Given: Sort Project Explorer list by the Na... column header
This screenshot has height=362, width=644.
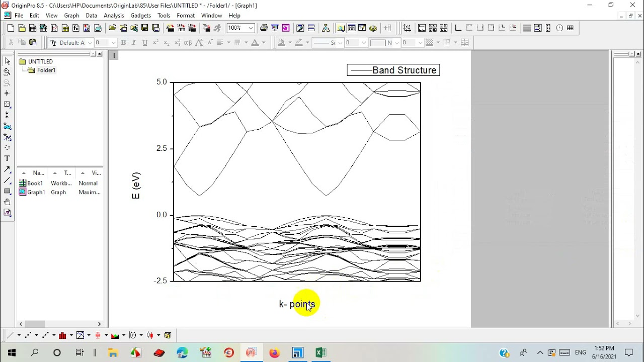Looking at the screenshot, I should (34, 173).
